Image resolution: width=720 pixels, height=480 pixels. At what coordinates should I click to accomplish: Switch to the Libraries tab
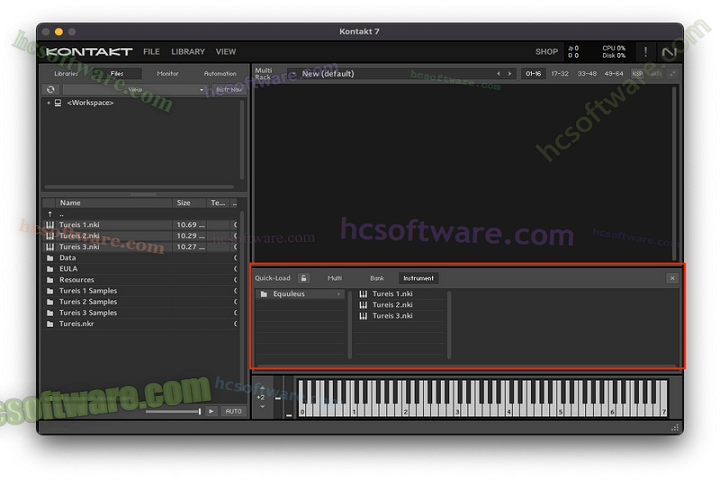[x=66, y=73]
